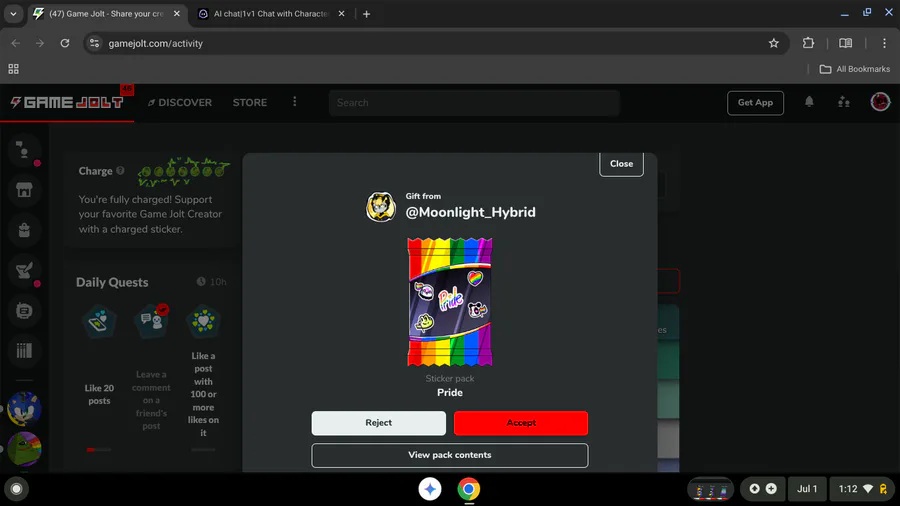Screen dimensions: 900x506
Task: Switch to the Game Jolt browser tab
Action: coord(106,14)
